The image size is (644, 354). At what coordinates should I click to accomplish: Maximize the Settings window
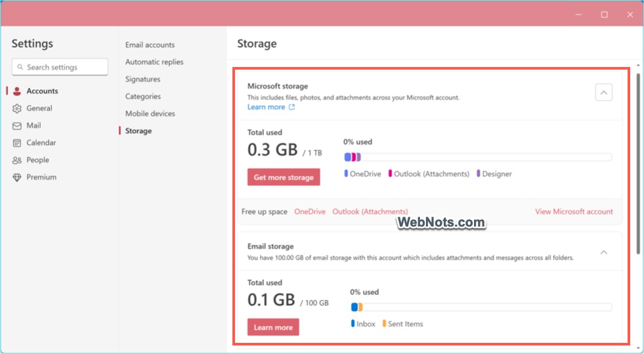604,15
